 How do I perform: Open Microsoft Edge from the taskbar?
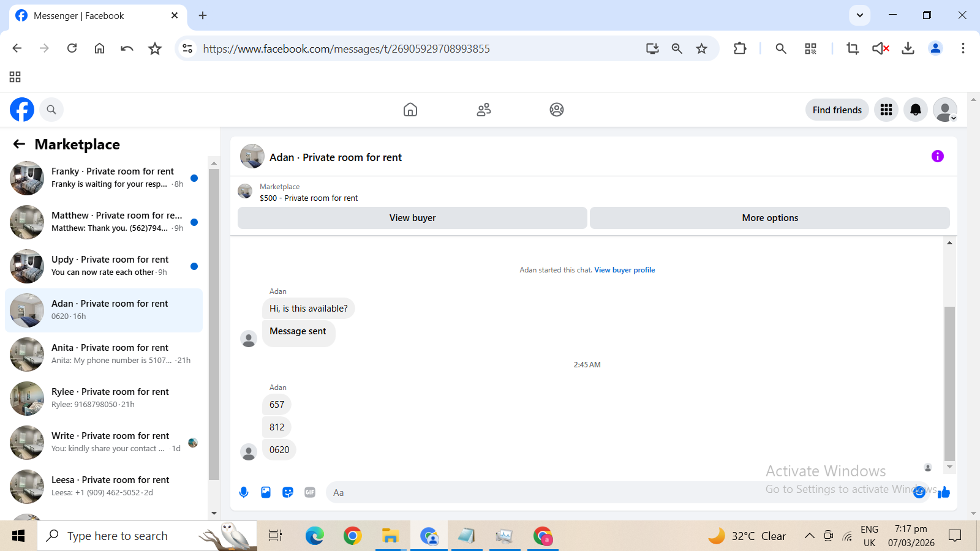coord(315,536)
